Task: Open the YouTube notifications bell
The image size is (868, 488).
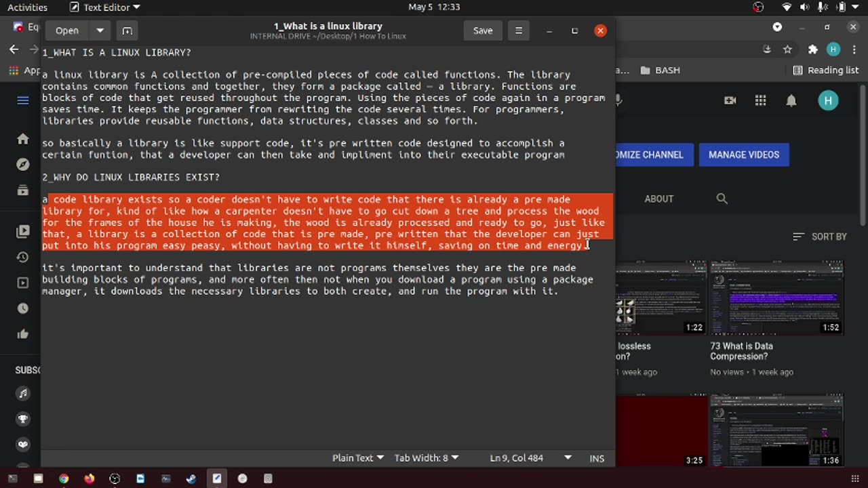Action: point(791,100)
